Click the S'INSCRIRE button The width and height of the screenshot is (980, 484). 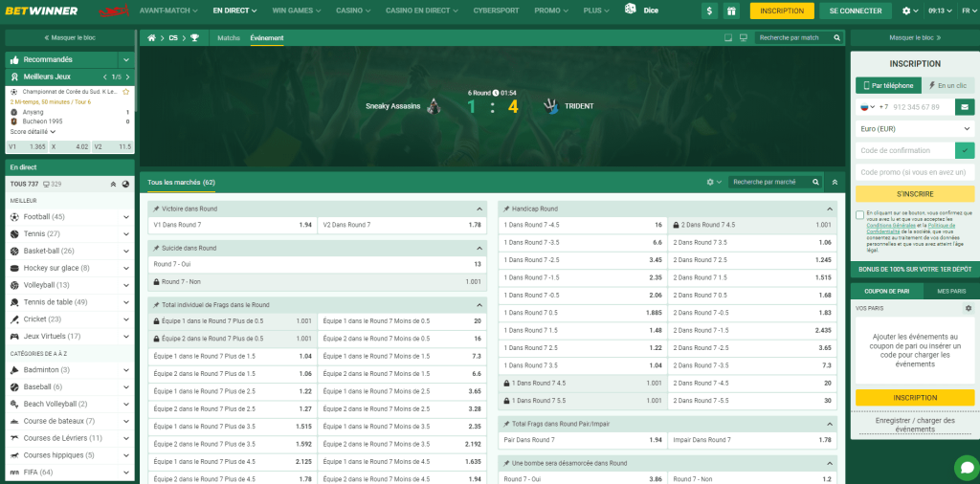coord(915,193)
